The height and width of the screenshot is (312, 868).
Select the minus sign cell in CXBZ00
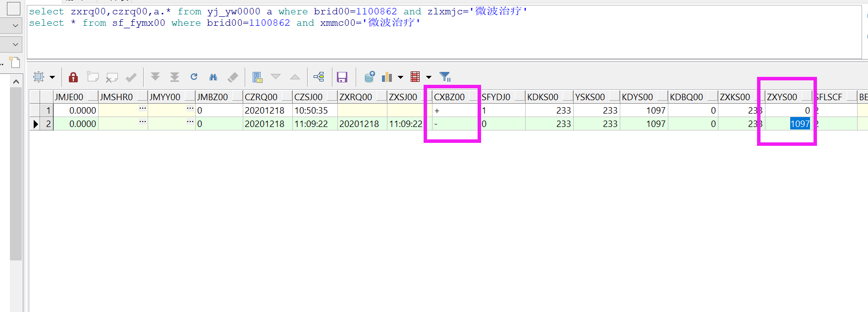click(x=456, y=124)
